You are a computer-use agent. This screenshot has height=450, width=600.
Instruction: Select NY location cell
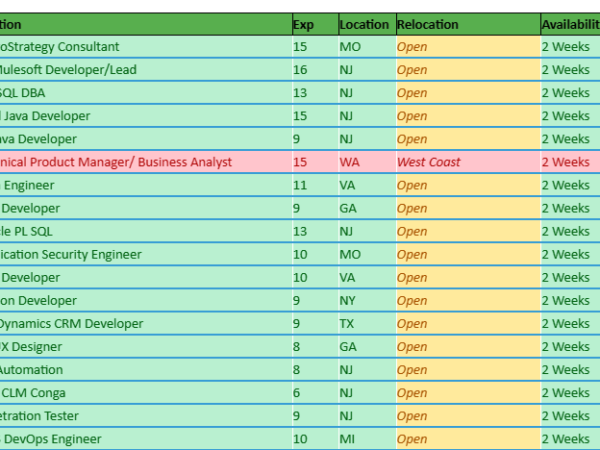point(367,301)
